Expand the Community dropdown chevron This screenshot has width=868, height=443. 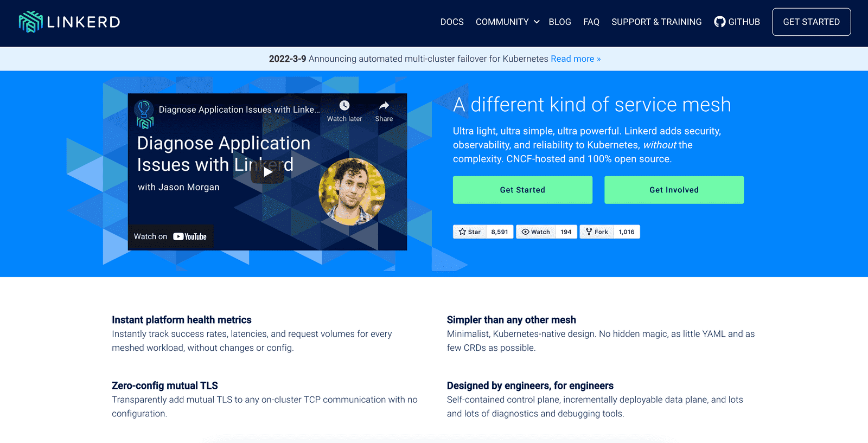(x=537, y=22)
